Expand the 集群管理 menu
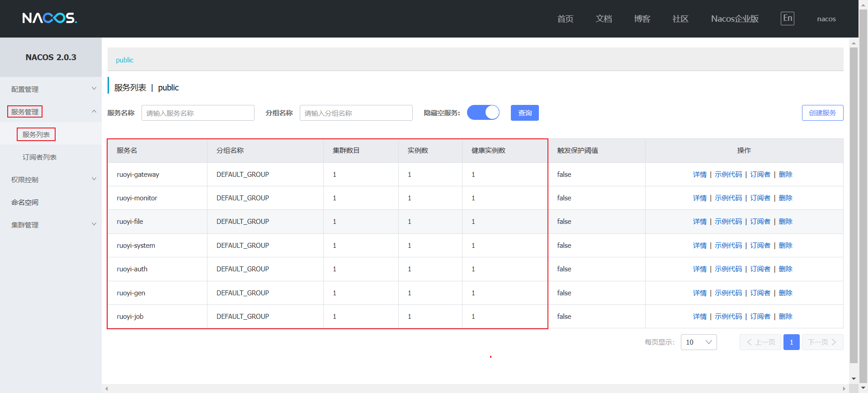 pos(51,225)
